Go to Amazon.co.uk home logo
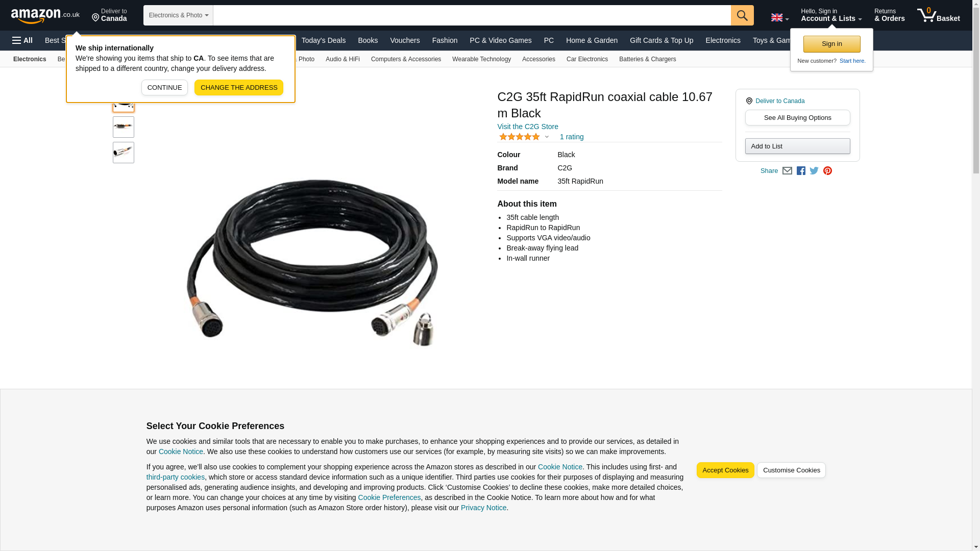980x551 pixels. point(45,15)
